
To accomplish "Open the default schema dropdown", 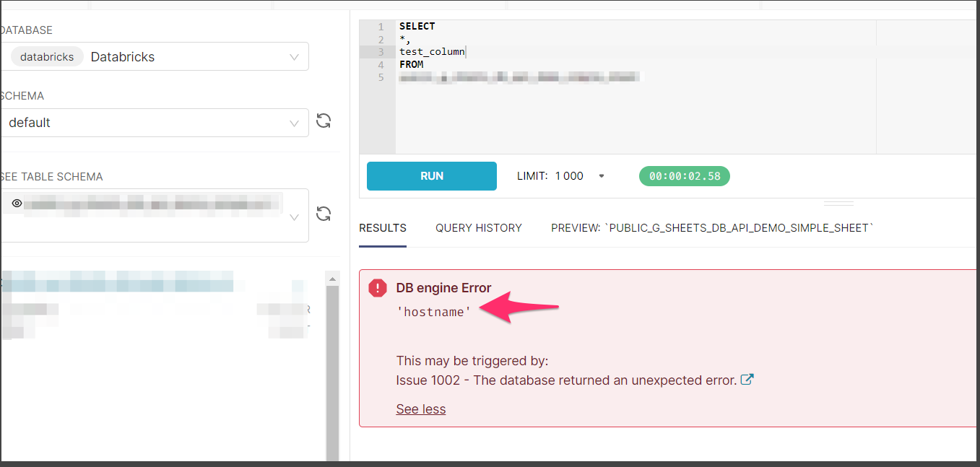I will click(294, 122).
